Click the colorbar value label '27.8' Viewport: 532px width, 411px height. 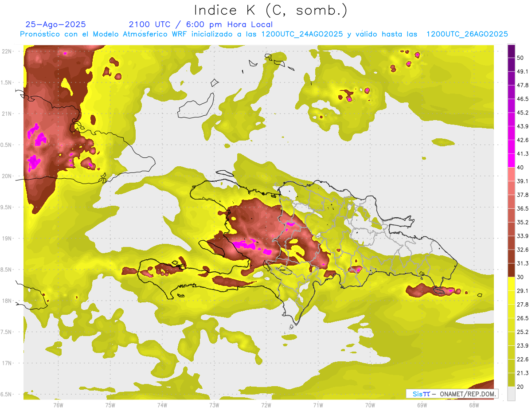(x=523, y=304)
